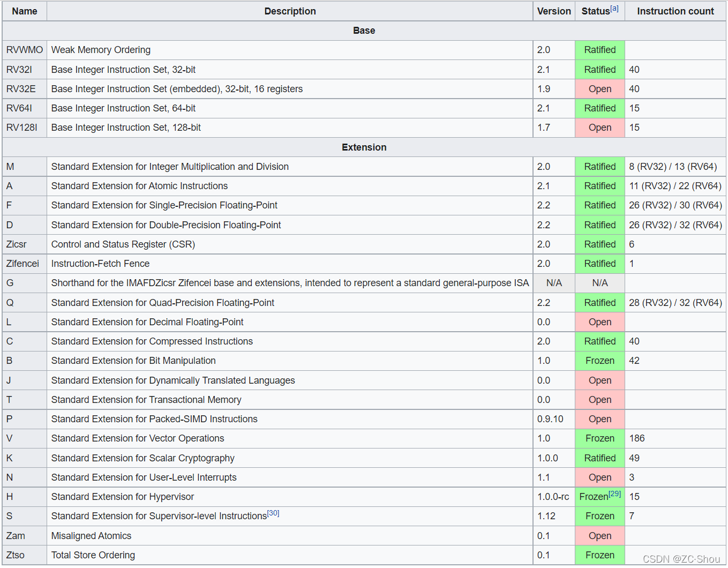Click '28 (RV32) / 32 (RV64)' count cell
The width and height of the screenshot is (728, 568).
(675, 303)
